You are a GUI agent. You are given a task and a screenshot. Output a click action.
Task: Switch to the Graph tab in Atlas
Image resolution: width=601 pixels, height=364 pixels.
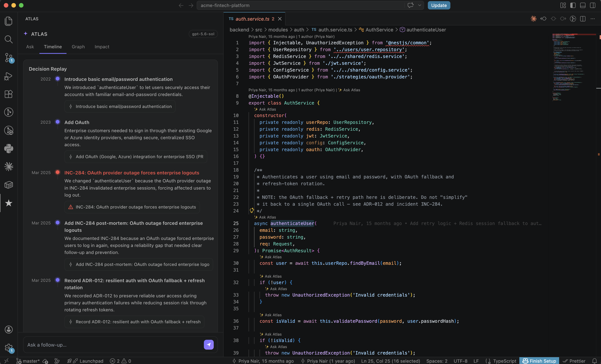(78, 47)
